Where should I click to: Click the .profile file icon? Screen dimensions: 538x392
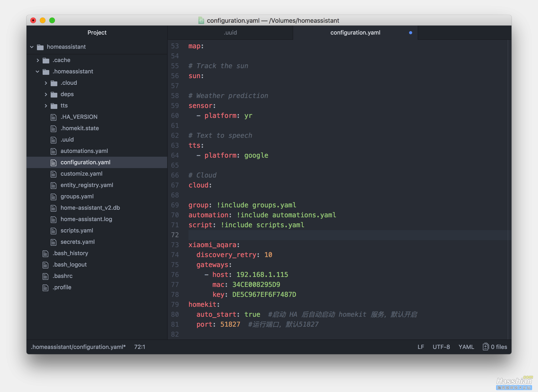coord(45,288)
